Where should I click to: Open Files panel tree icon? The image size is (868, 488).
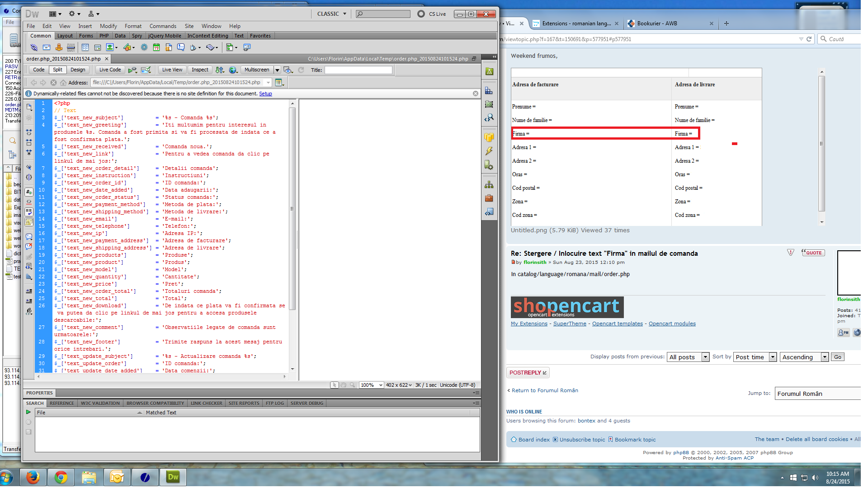click(489, 185)
